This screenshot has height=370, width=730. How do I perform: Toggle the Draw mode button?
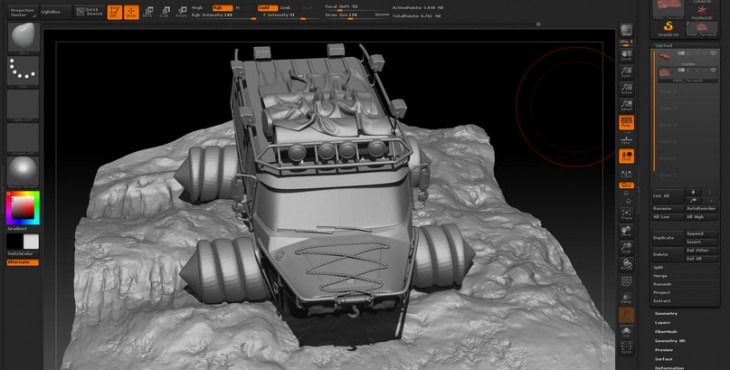[x=131, y=12]
